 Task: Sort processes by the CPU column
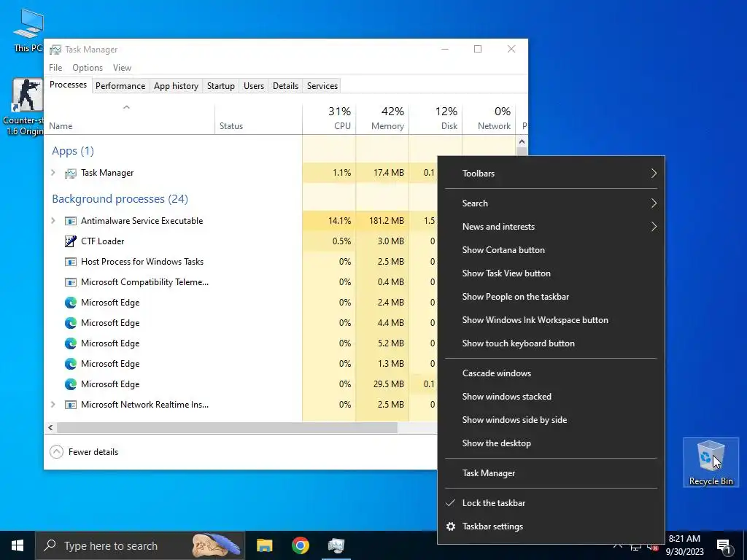(329, 118)
